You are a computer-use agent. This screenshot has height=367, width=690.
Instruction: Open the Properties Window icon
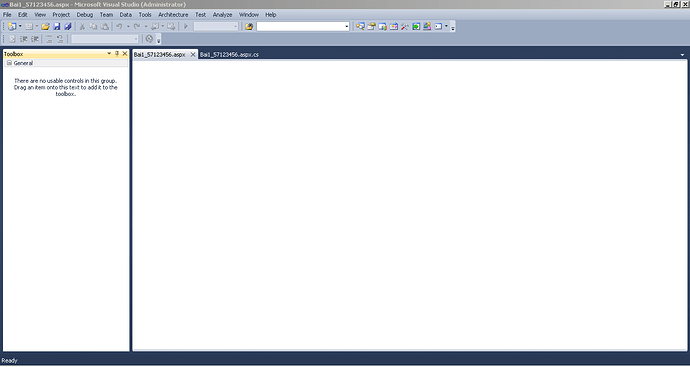click(x=382, y=26)
